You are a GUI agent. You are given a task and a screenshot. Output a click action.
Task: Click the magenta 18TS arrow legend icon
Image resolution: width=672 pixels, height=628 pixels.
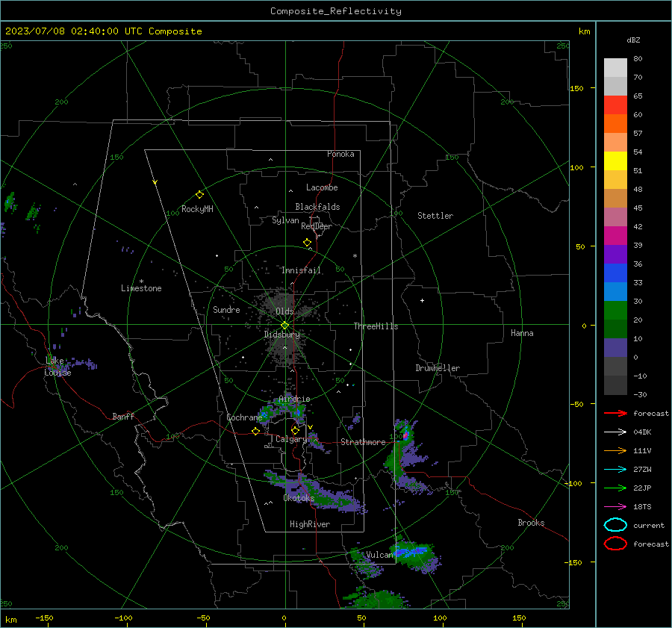[615, 507]
